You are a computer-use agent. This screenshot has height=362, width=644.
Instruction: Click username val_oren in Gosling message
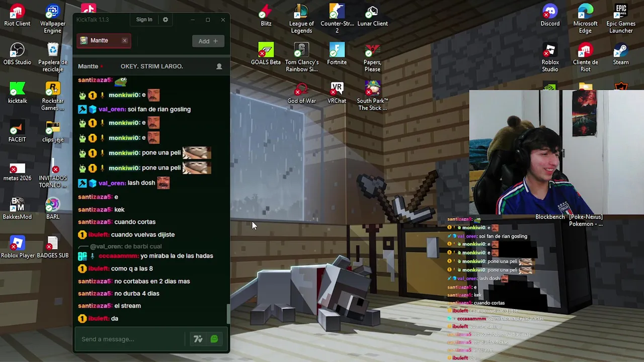click(x=112, y=109)
